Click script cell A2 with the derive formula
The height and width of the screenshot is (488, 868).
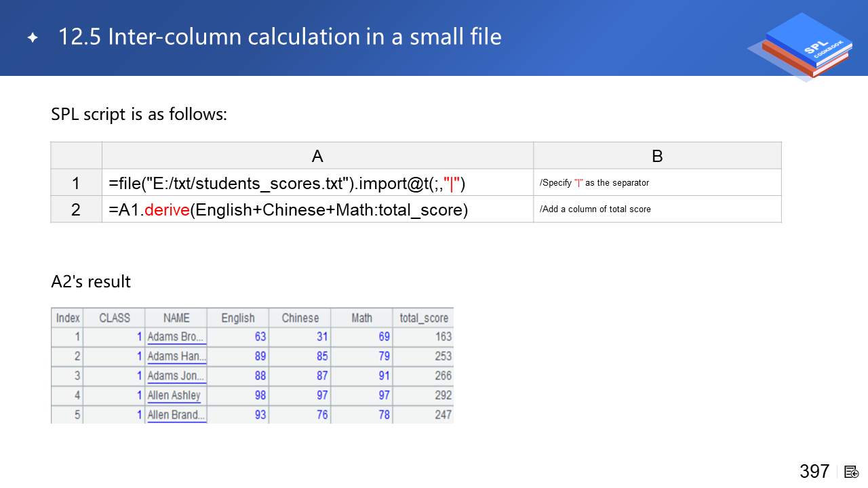pyautogui.click(x=317, y=209)
